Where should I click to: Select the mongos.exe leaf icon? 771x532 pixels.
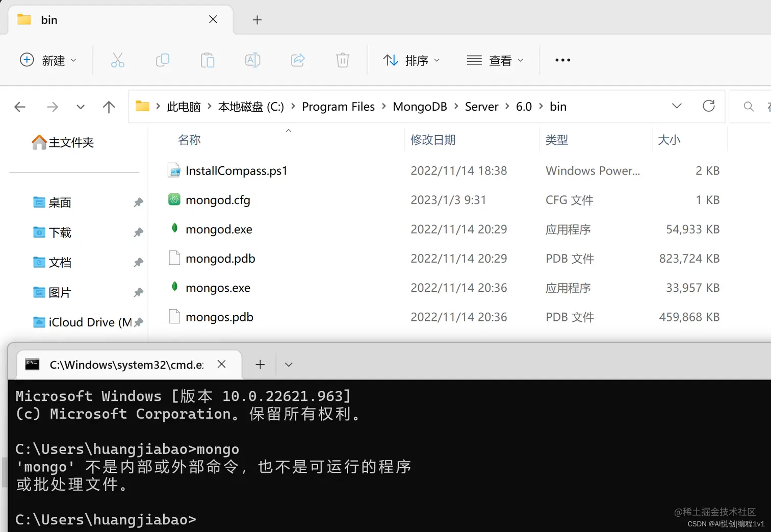click(x=174, y=287)
